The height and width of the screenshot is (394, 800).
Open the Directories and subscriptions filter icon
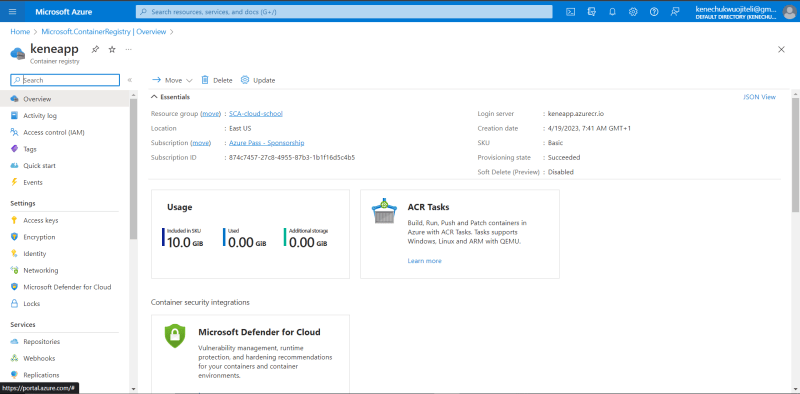click(x=592, y=12)
